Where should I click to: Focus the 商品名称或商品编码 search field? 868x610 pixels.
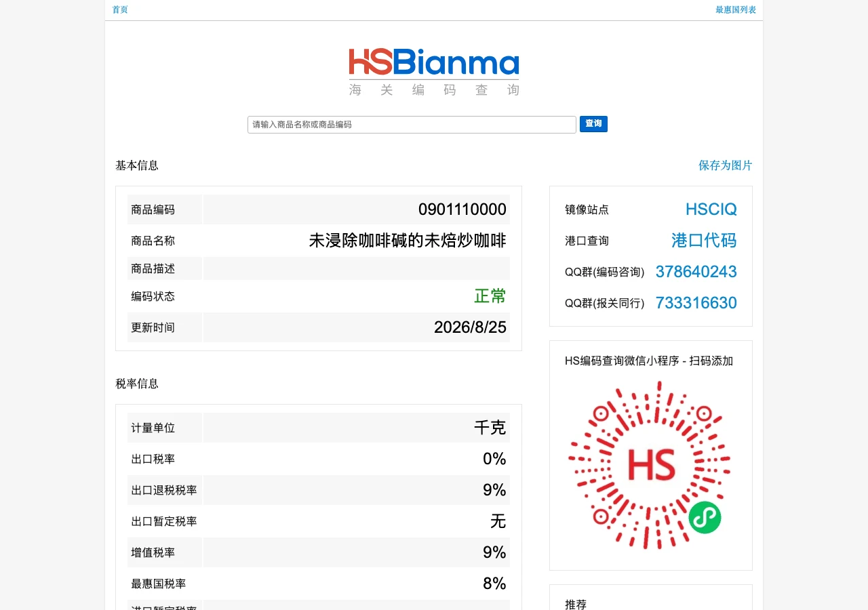pyautogui.click(x=412, y=125)
